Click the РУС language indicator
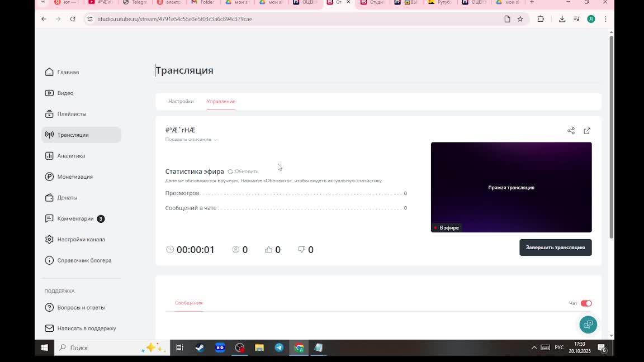Image resolution: width=644 pixels, height=362 pixels. point(559,347)
